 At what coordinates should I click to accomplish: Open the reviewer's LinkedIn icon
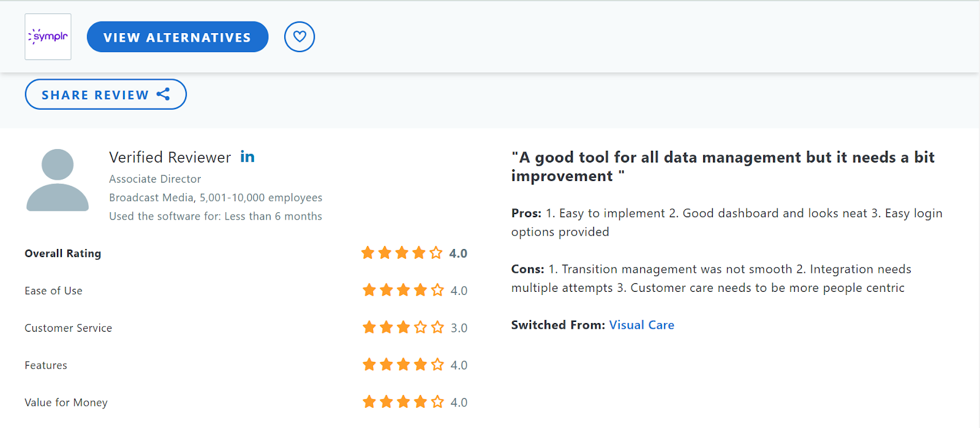coord(247,157)
